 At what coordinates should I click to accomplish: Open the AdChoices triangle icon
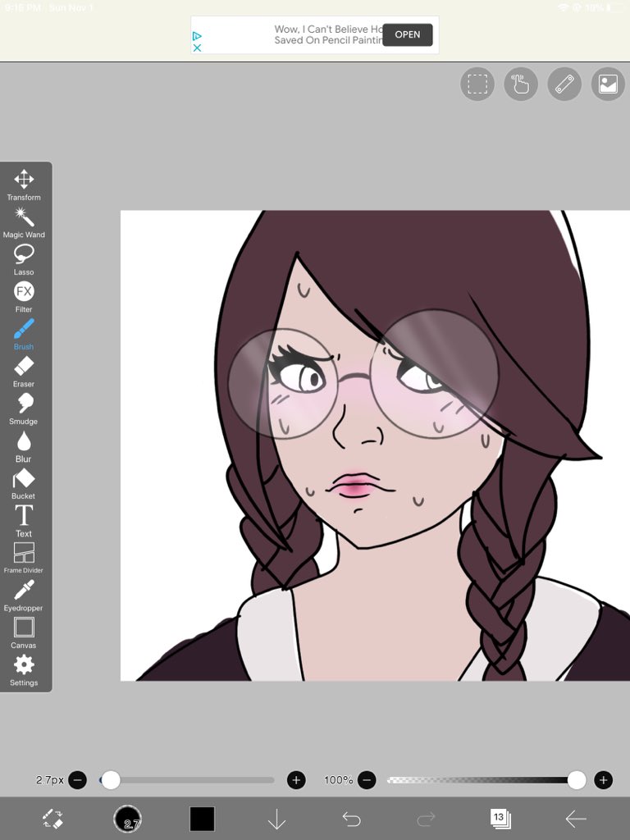(197, 36)
